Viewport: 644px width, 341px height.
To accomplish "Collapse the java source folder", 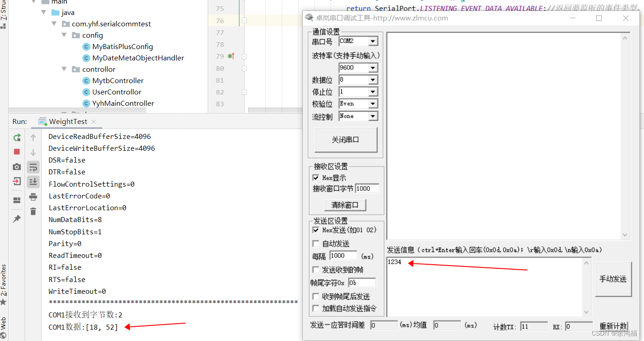I will click(44, 12).
